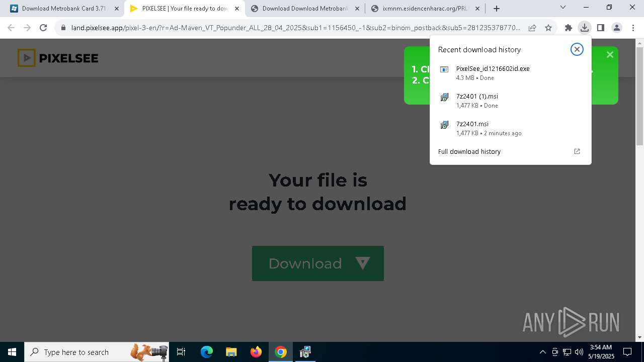This screenshot has width=644, height=362.
Task: Click the 7z2401 (1).msi file icon
Action: 444,97
